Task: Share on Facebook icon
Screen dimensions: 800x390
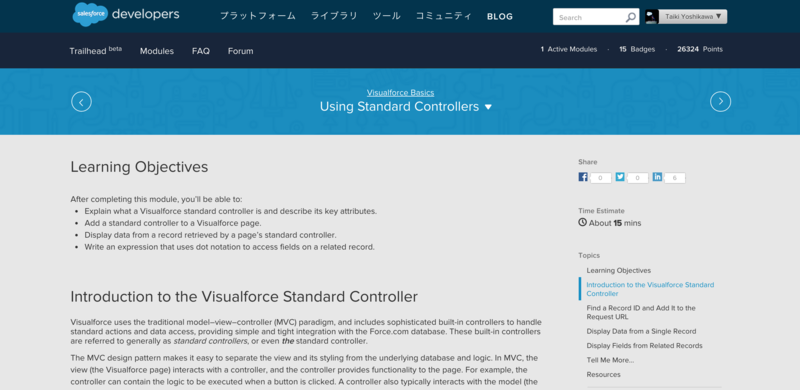Action: point(583,177)
